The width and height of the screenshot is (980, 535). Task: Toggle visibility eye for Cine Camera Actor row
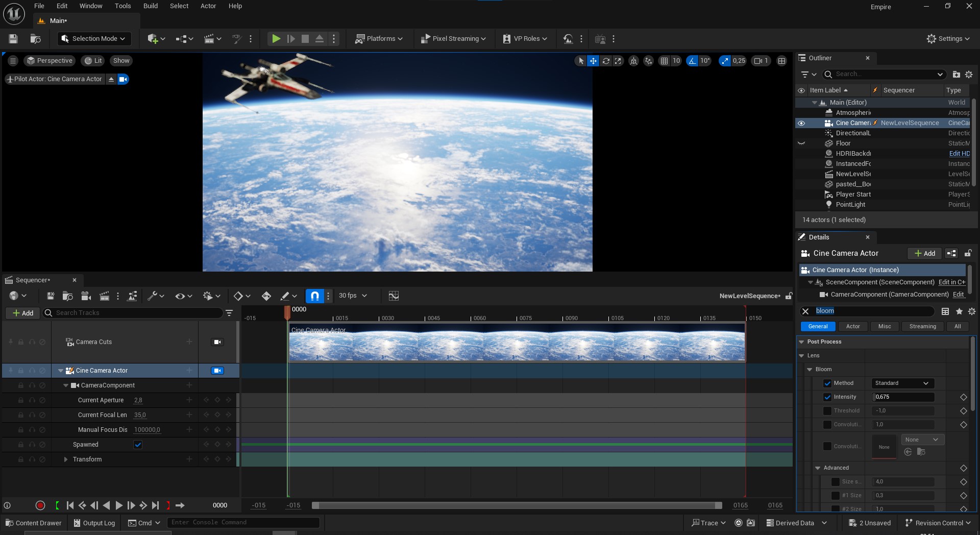point(801,123)
